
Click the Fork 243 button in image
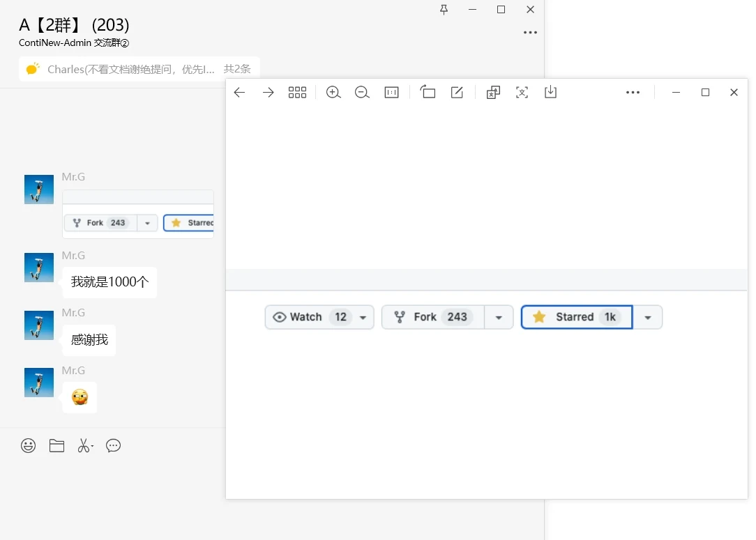tap(433, 317)
